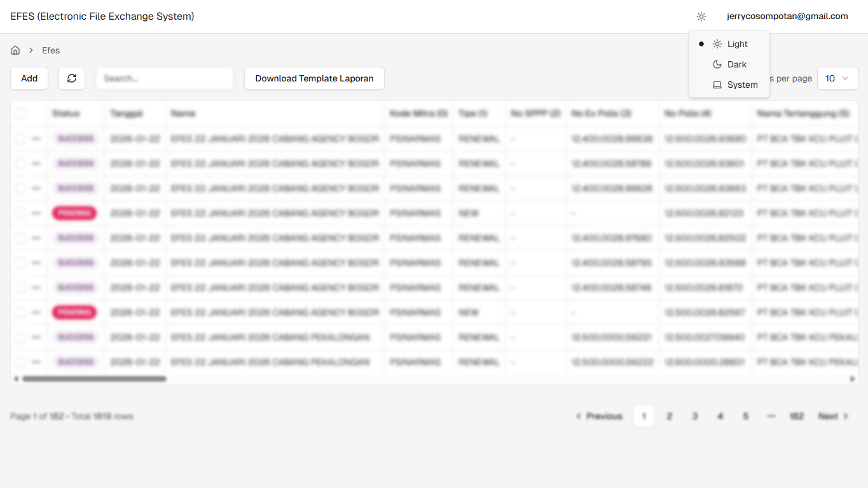Click the home icon in breadcrumb
This screenshot has width=868, height=488.
point(15,50)
